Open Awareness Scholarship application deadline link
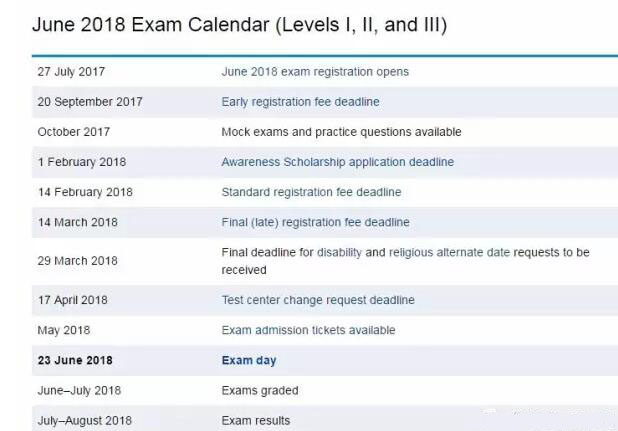Image resolution: width=618 pixels, height=431 pixels. tap(337, 162)
